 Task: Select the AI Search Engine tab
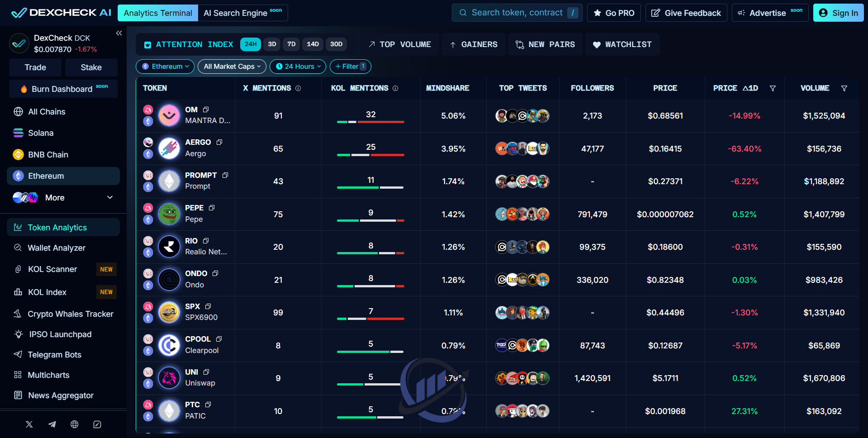(x=243, y=13)
